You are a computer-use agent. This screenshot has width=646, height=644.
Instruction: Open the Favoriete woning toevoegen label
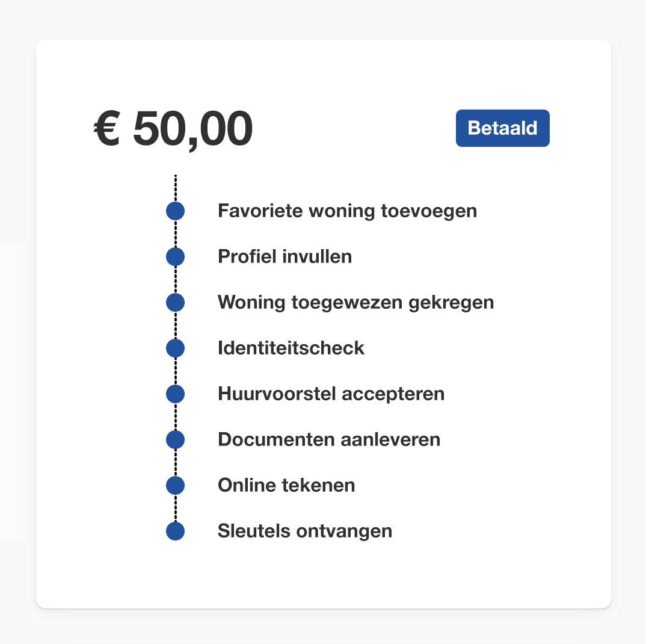click(347, 211)
